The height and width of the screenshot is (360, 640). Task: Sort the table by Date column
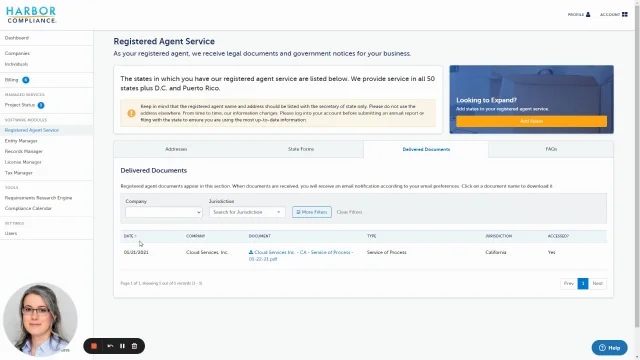130,236
